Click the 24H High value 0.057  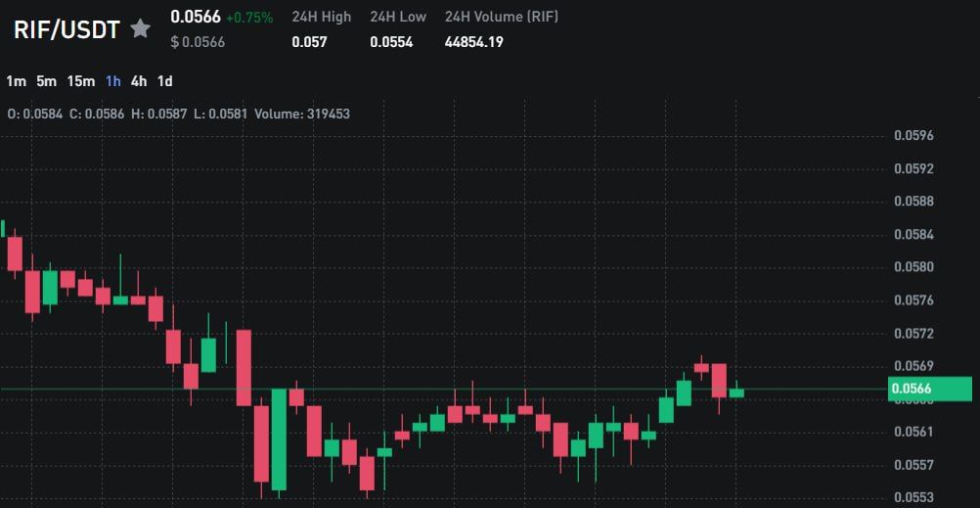click(309, 42)
